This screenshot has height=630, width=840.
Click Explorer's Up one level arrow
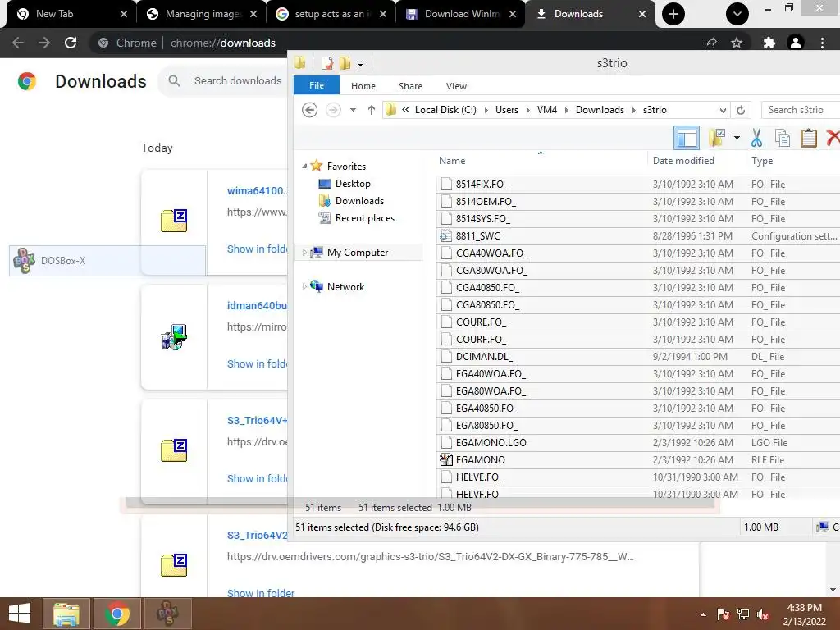click(x=372, y=110)
